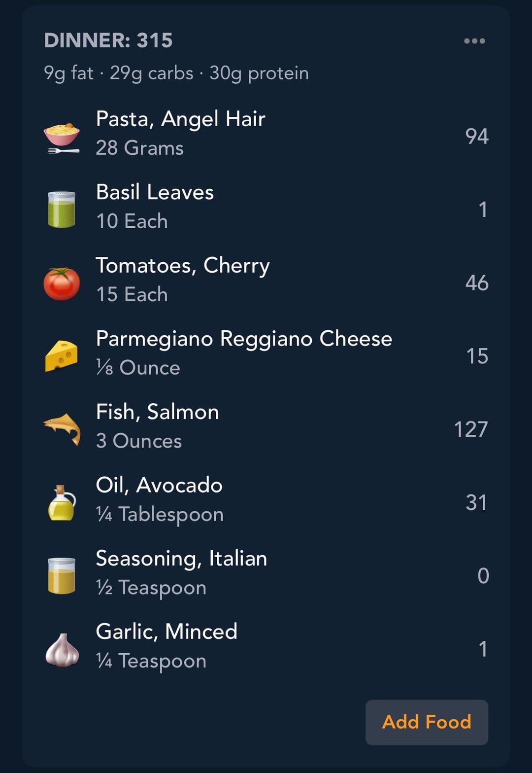
Task: Tap the pasta bowl icon
Action: click(x=62, y=137)
